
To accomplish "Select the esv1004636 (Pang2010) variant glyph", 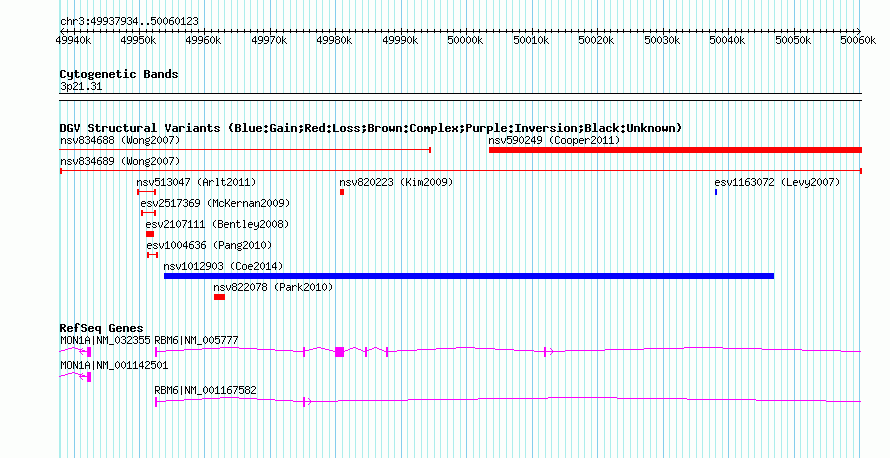I will 152,255.
